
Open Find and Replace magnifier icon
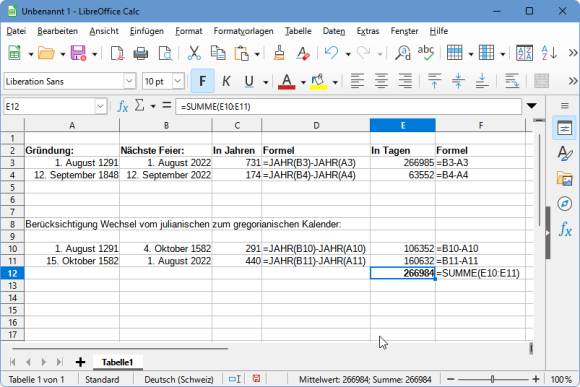[402, 53]
